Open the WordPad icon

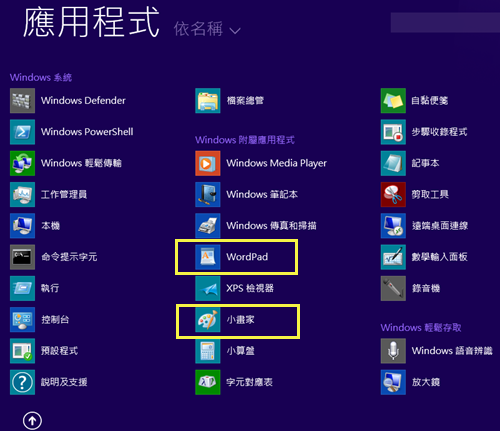tap(208, 257)
